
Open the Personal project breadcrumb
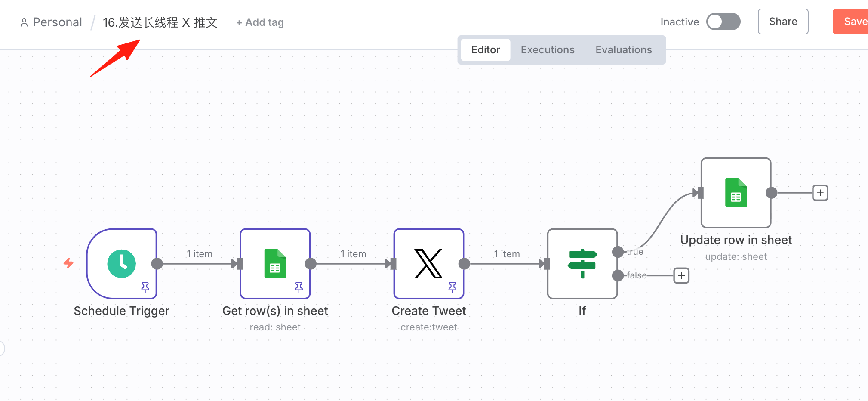[x=51, y=22]
